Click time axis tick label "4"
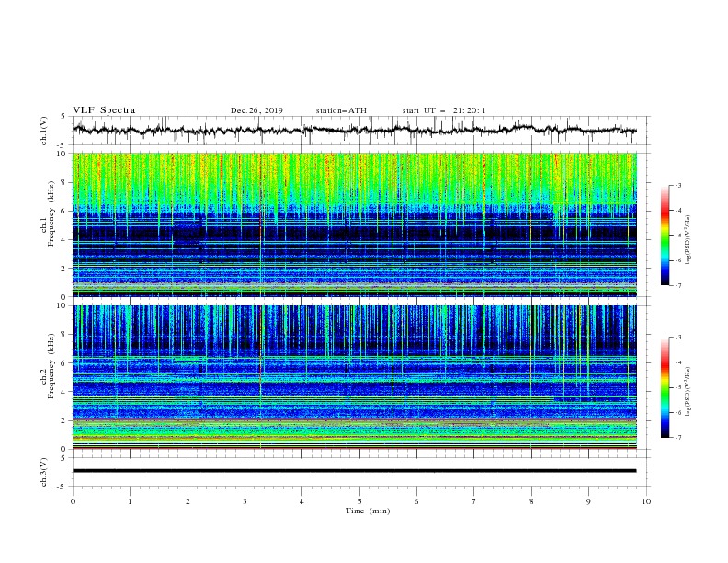 click(301, 501)
